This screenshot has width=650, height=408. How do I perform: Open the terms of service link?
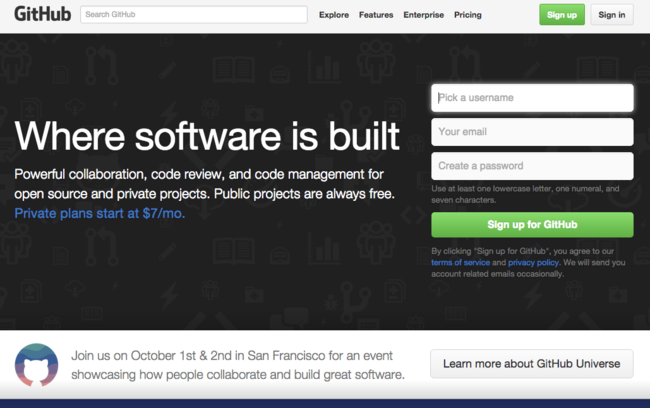click(x=461, y=262)
